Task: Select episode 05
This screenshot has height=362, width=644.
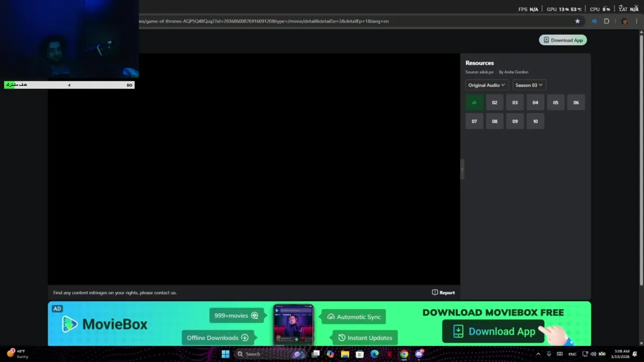Action: 555,103
